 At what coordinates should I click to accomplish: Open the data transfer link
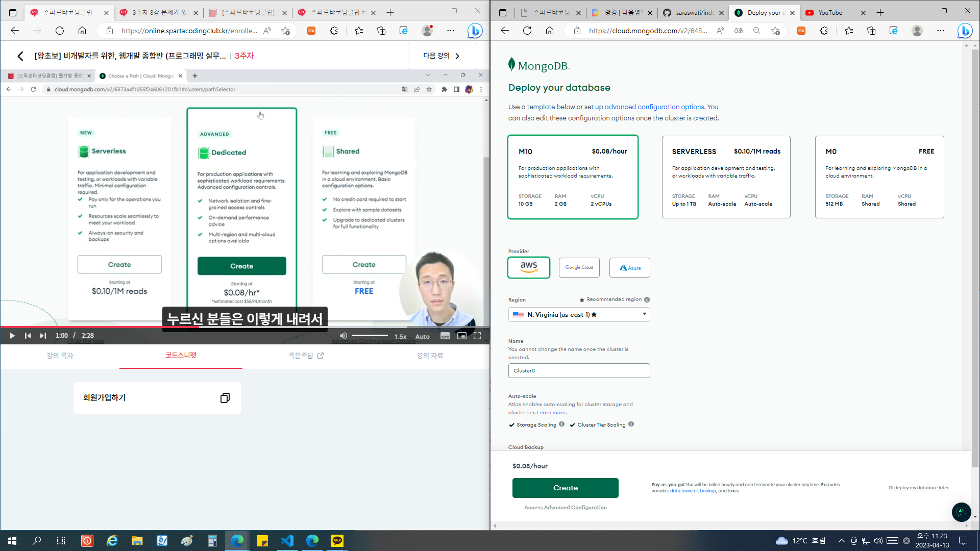coord(684,491)
